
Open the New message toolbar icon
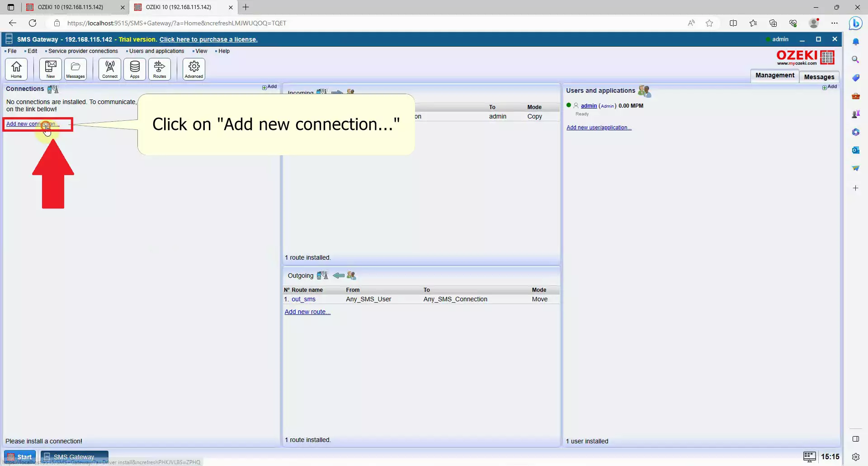51,69
